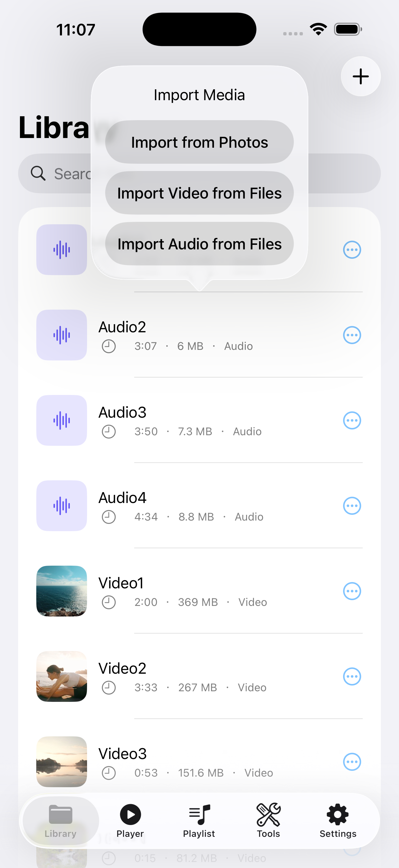
Task: Open the Video1 ocean thumbnail
Action: [x=62, y=591]
